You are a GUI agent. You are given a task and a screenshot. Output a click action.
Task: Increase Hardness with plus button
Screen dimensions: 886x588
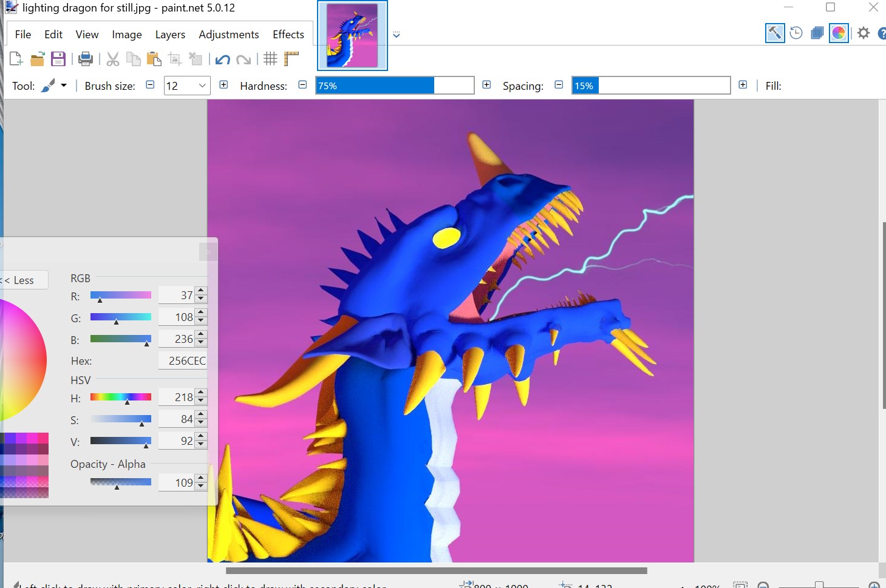(x=486, y=85)
